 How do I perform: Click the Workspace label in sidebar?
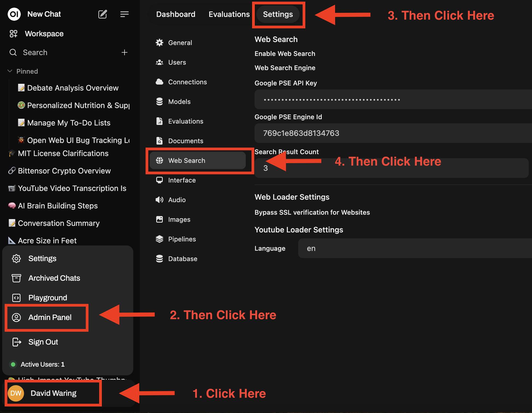pos(44,34)
